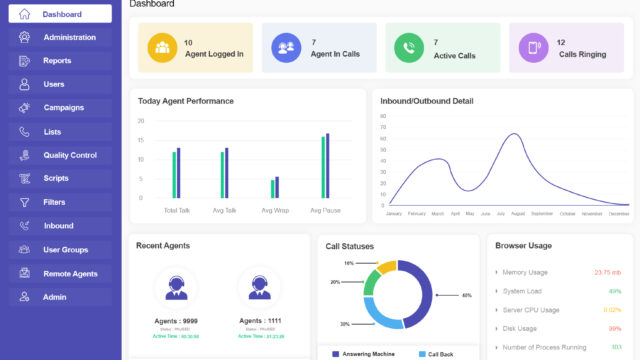Click the Avg Wrap bar pair
Screen dimensions: 640x360
[x=275, y=187]
